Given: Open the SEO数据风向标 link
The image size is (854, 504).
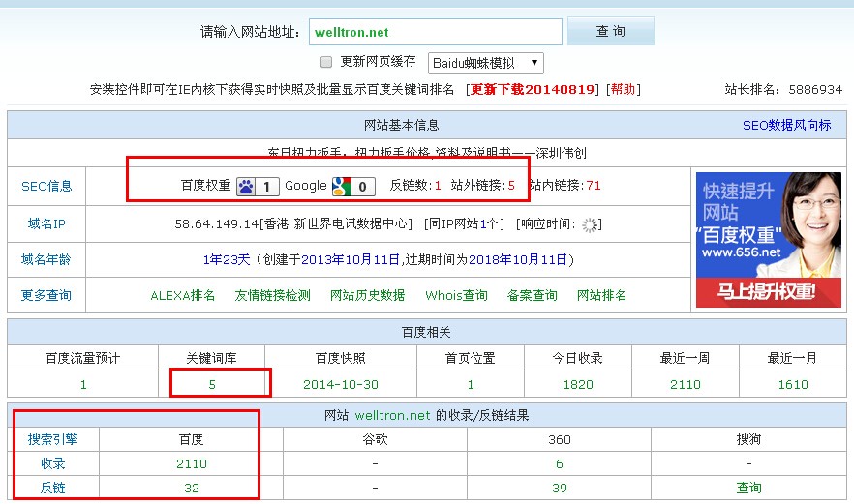Looking at the screenshot, I should click(786, 125).
